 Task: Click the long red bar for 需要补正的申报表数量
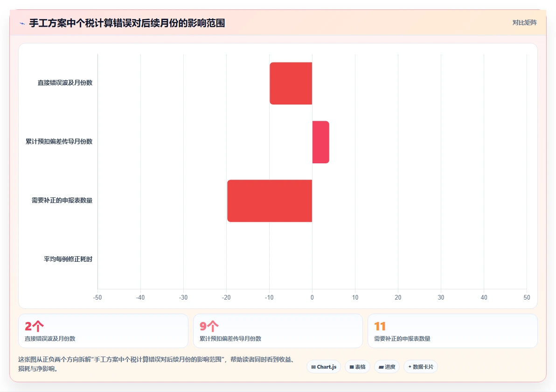pos(270,201)
